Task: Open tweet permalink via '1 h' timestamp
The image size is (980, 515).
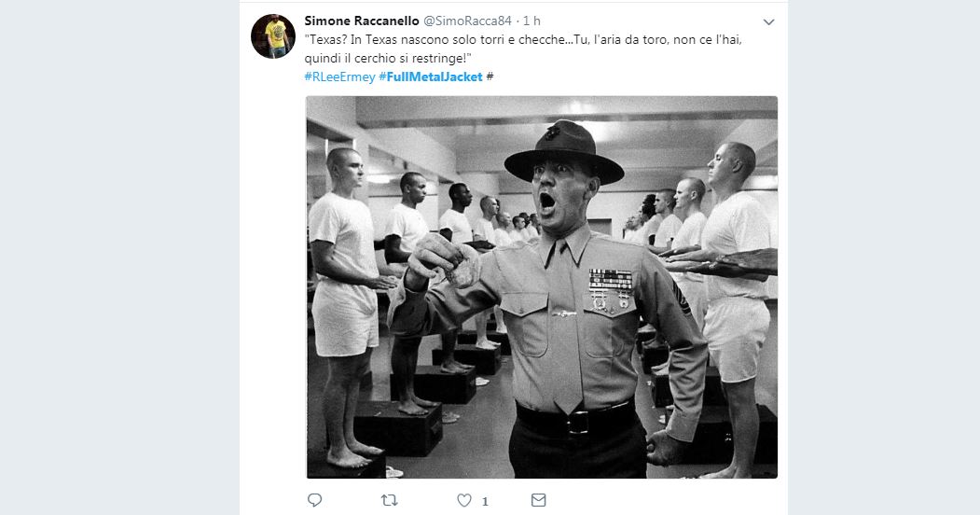Action: point(531,21)
